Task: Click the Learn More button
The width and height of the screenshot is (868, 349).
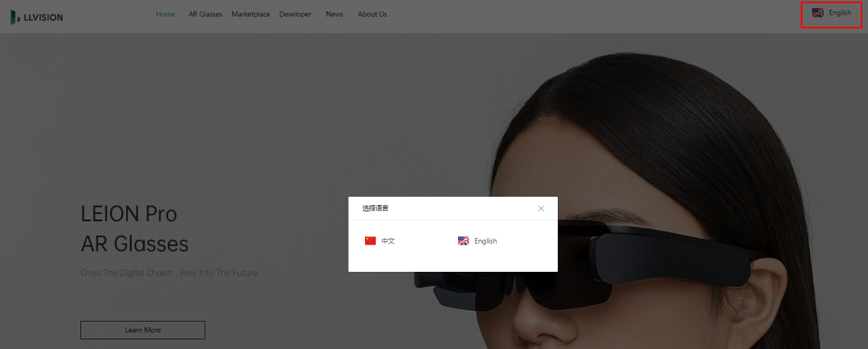Action: pos(143,331)
